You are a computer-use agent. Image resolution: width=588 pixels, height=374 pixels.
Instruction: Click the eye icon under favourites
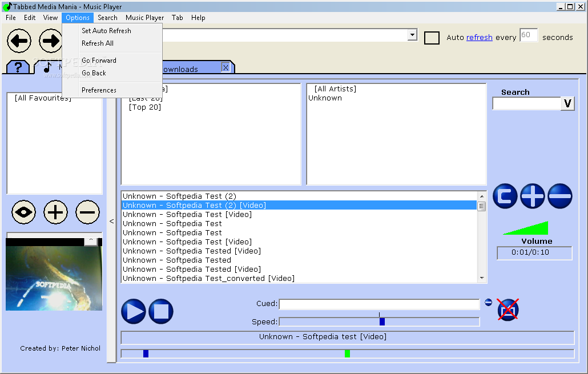point(23,212)
